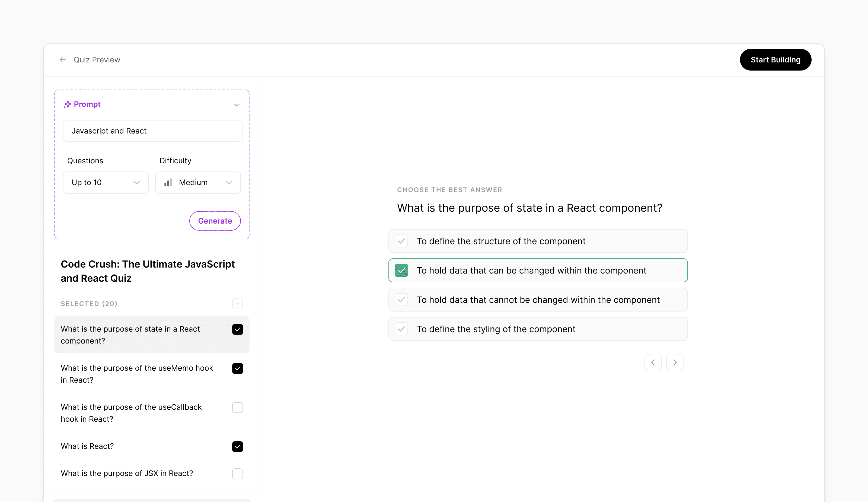Click the quiz title 'Code Crush' heading
868x502 pixels.
pos(148,271)
